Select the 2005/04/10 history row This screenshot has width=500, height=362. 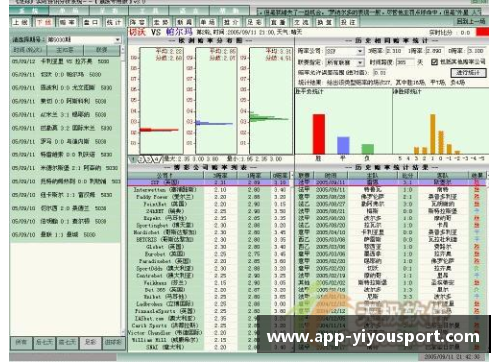[390, 232]
